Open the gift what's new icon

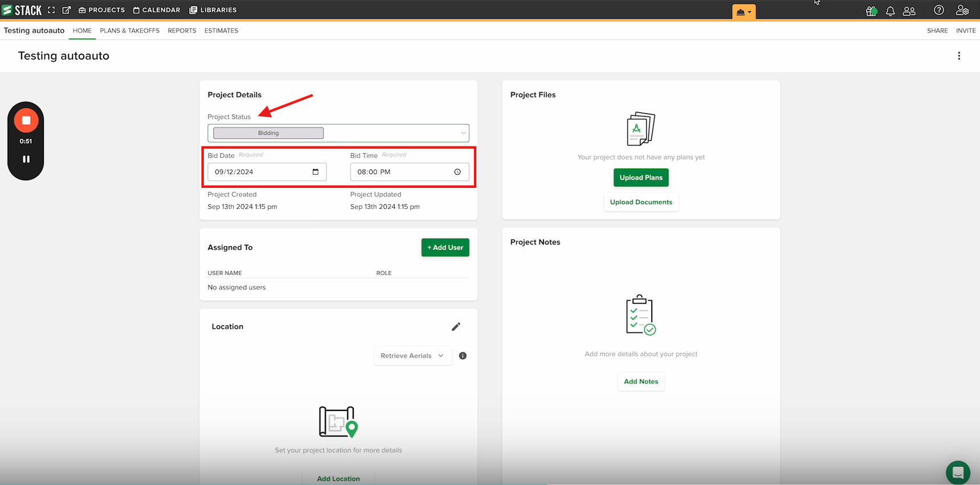coord(871,11)
